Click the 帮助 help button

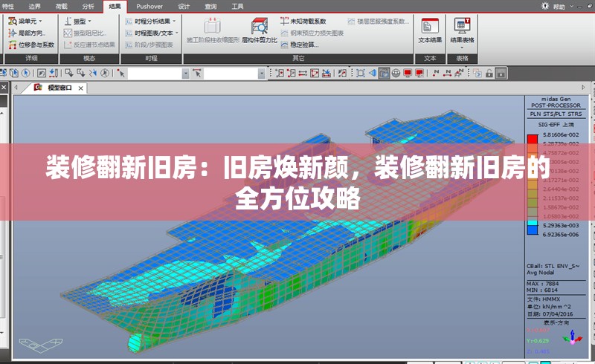pyautogui.click(x=559, y=7)
